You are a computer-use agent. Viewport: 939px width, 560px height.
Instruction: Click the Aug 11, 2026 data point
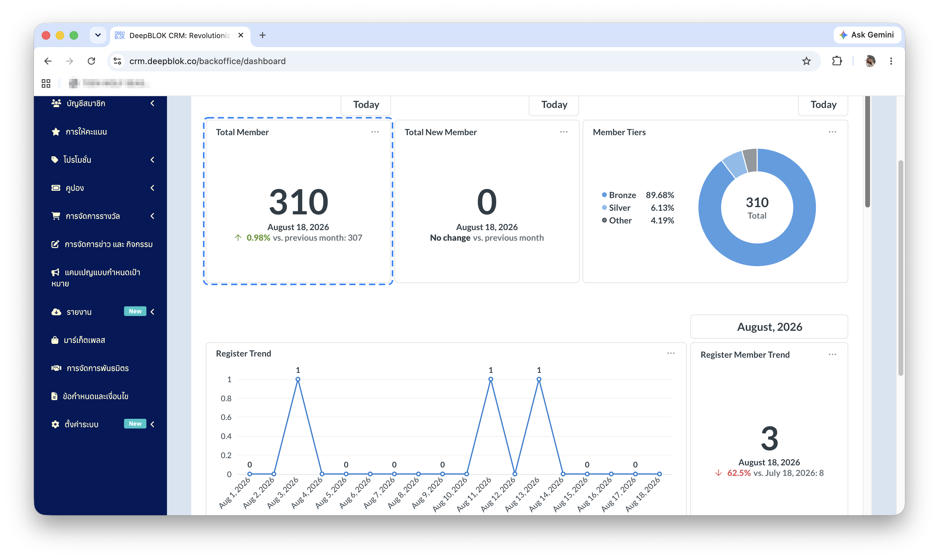coord(491,379)
